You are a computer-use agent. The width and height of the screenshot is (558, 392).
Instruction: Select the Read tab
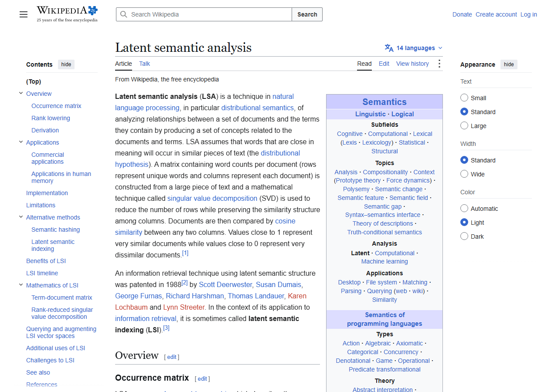pyautogui.click(x=364, y=64)
